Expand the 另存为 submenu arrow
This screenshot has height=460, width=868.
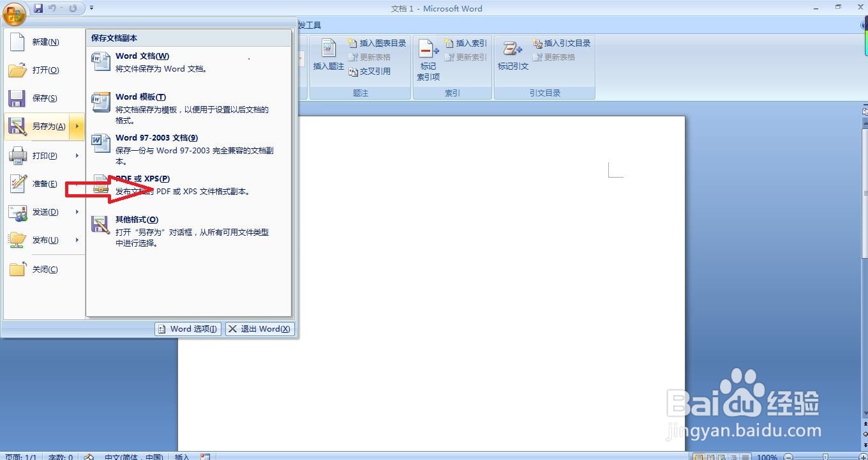click(x=77, y=126)
